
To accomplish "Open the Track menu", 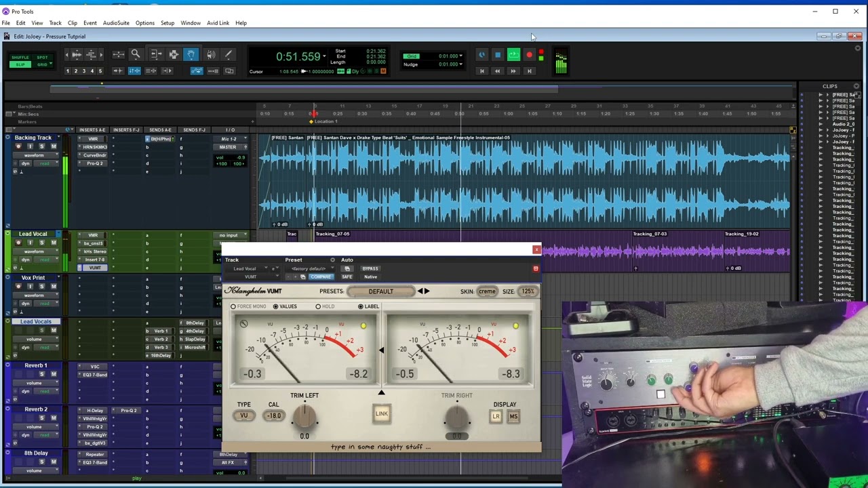I will (x=55, y=23).
